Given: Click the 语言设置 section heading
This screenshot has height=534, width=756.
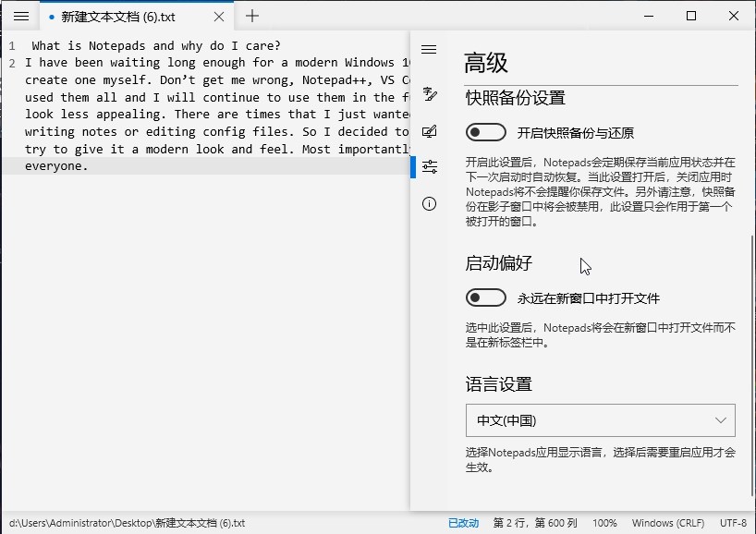Looking at the screenshot, I should click(498, 384).
